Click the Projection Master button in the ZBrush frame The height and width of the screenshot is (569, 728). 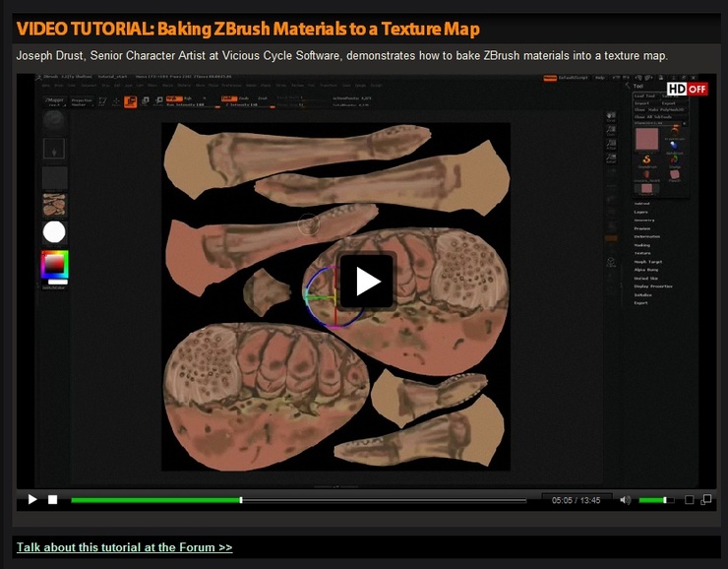tap(82, 101)
